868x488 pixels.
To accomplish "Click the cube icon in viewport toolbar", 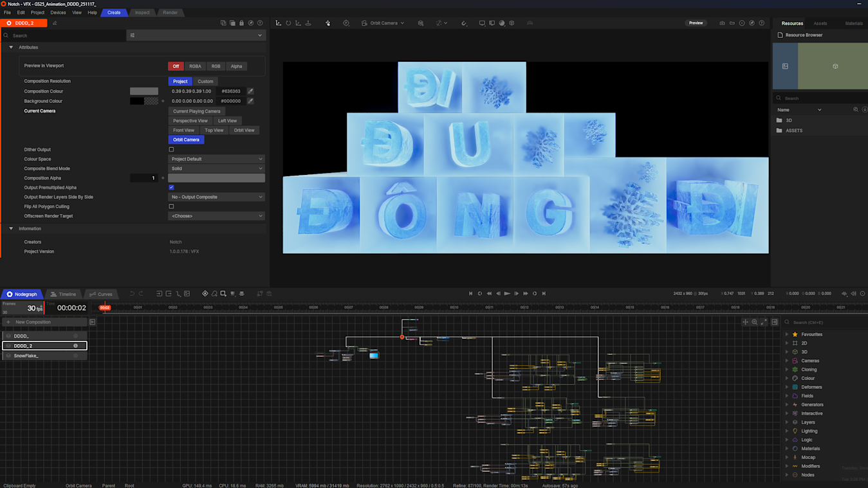I will (512, 23).
